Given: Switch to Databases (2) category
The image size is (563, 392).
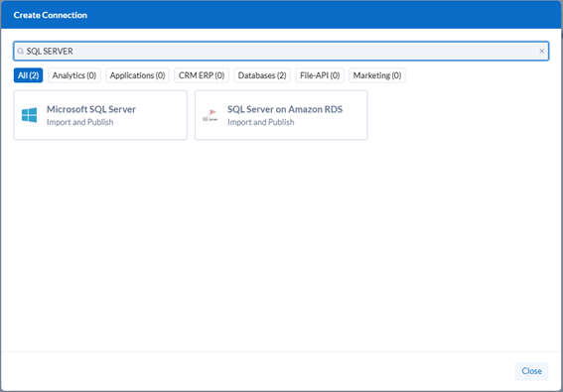Looking at the screenshot, I should tap(262, 75).
